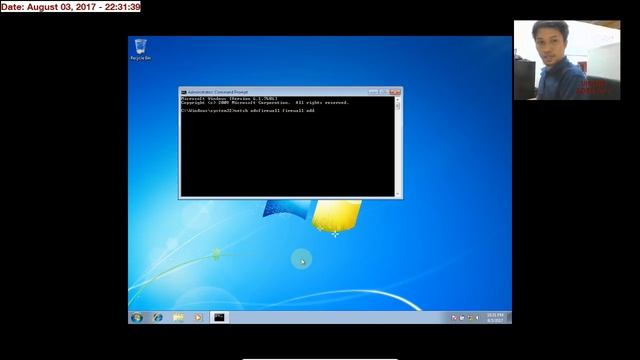Click the volume speaker tray icon
The width and height of the screenshot is (640, 360).
coord(477,317)
